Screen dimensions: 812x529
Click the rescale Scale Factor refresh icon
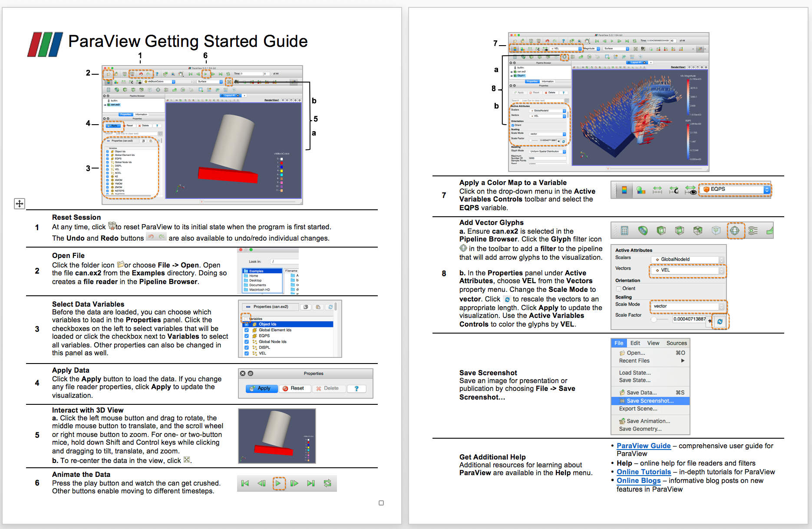click(720, 322)
